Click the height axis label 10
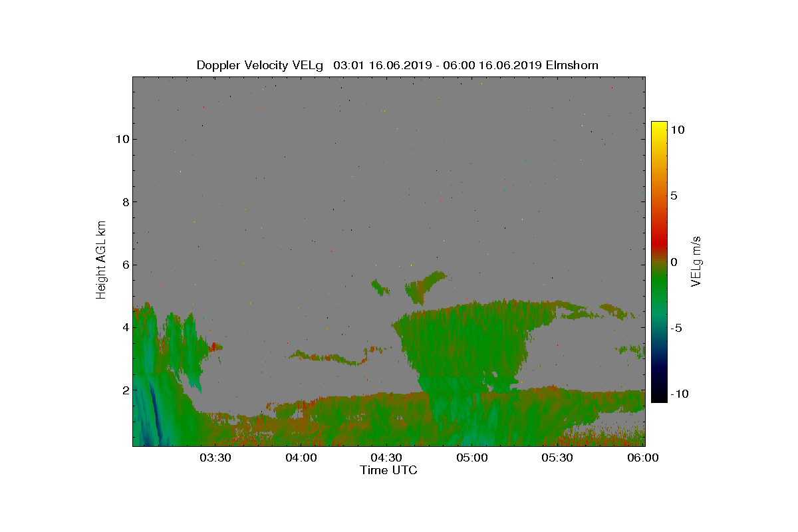798x532 pixels. pyautogui.click(x=121, y=139)
